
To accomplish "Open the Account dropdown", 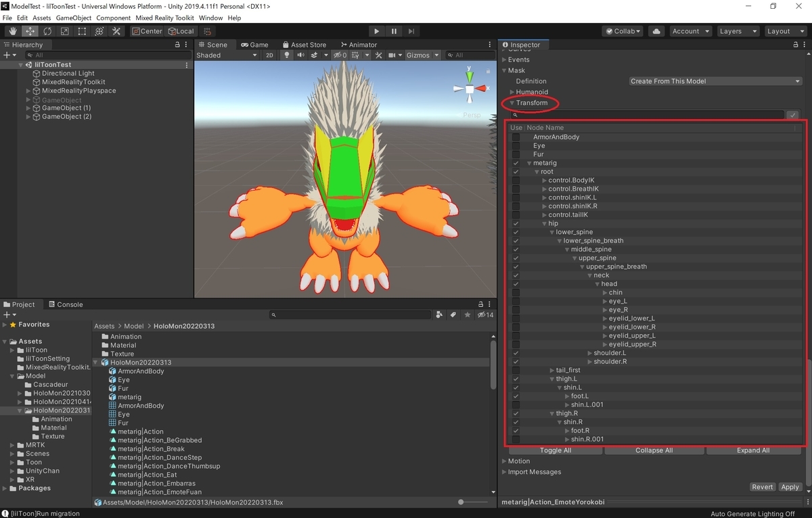I will tap(690, 31).
